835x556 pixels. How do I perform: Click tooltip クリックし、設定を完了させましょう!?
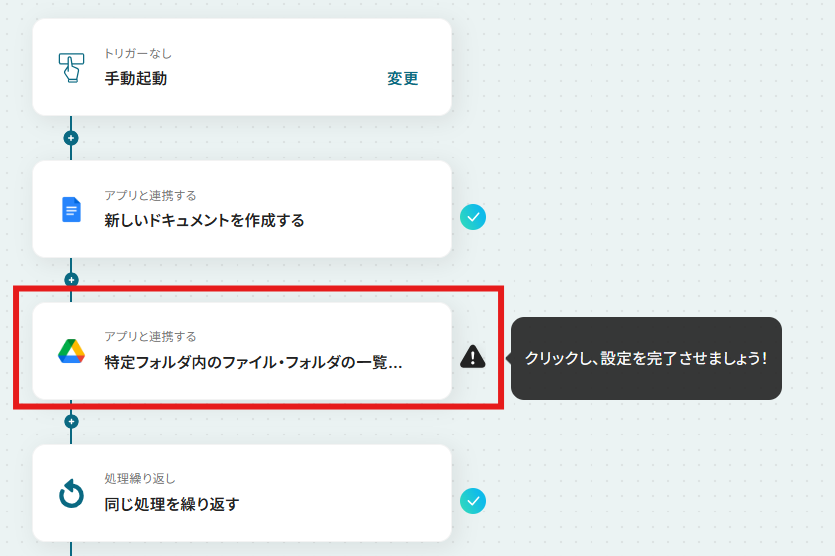tap(646, 358)
